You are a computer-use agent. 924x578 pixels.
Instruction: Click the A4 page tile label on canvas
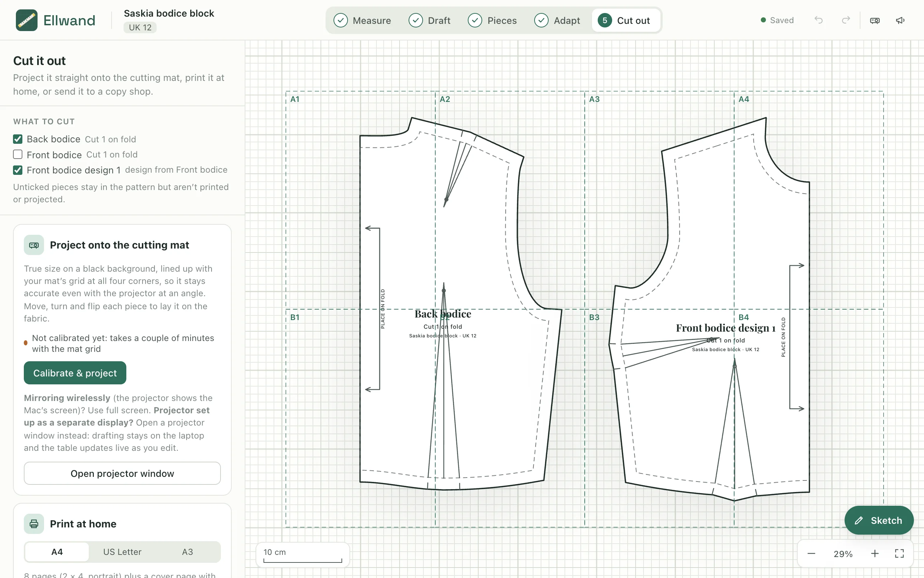pos(744,99)
